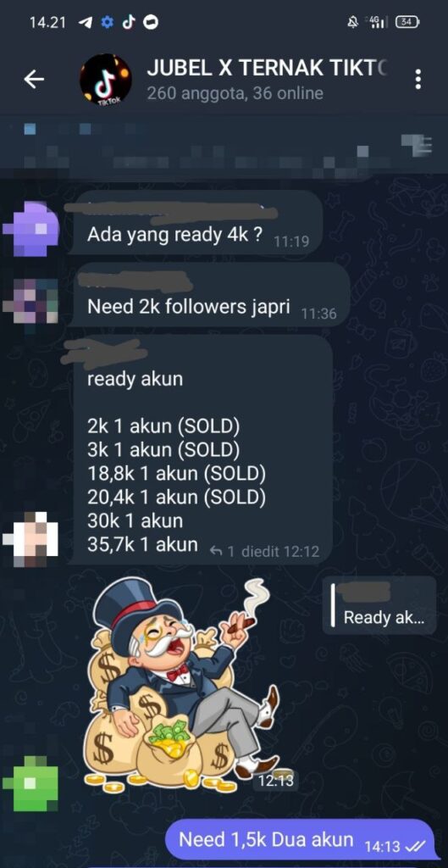Screen dimensions: 448x868
Task: Jump to quoted 'Ready ak...' reply
Action: pyautogui.click(x=379, y=605)
